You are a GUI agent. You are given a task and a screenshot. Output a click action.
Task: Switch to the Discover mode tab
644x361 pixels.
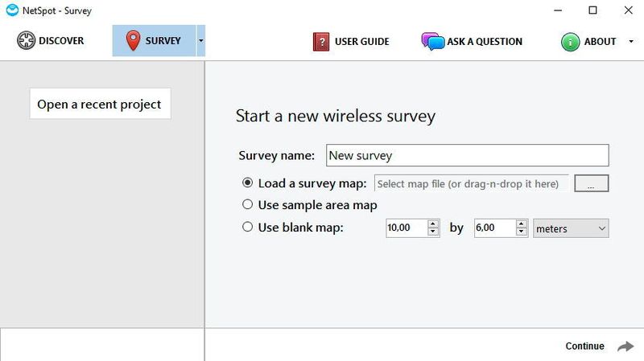click(x=50, y=41)
